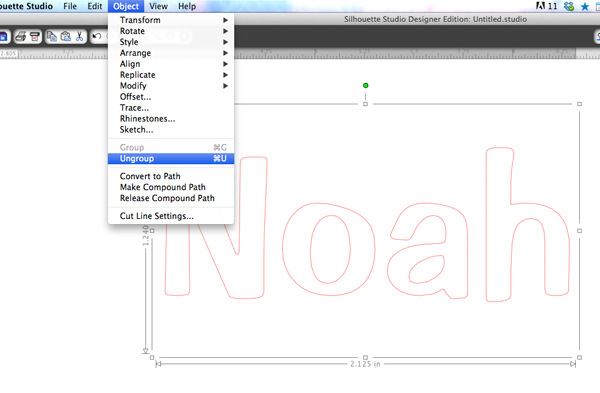Click the Undo arrow icon
The image size is (600, 393).
click(x=97, y=36)
